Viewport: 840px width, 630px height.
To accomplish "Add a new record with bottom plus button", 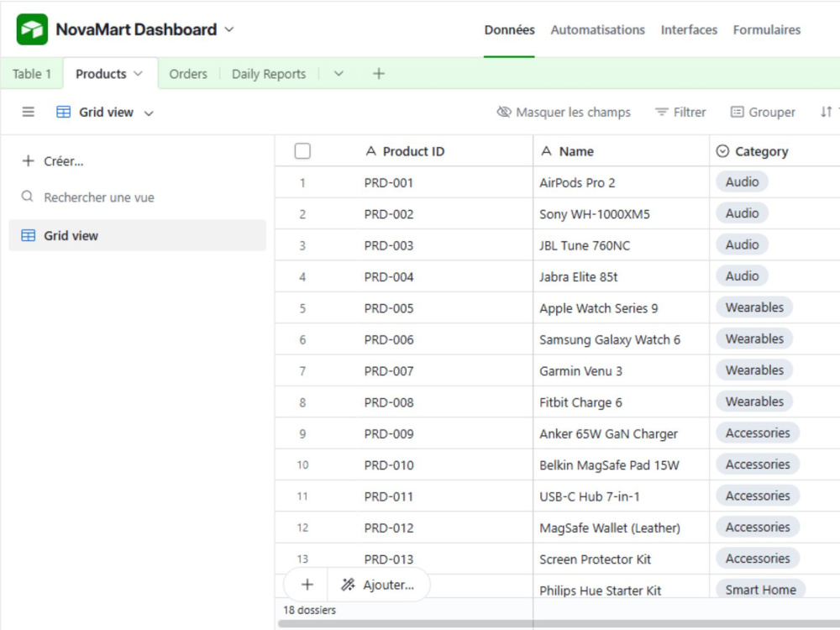I will [307, 585].
